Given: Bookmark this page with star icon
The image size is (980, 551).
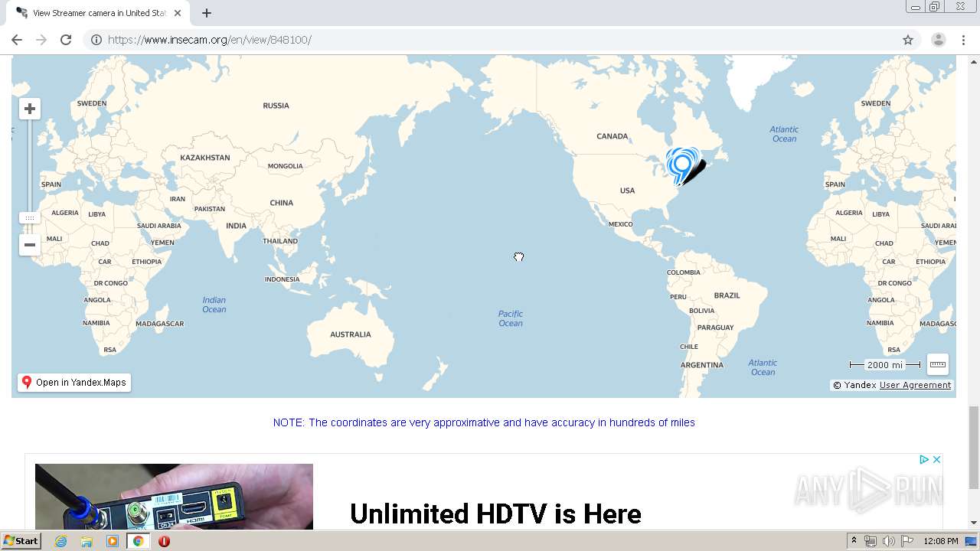Looking at the screenshot, I should click(x=908, y=40).
